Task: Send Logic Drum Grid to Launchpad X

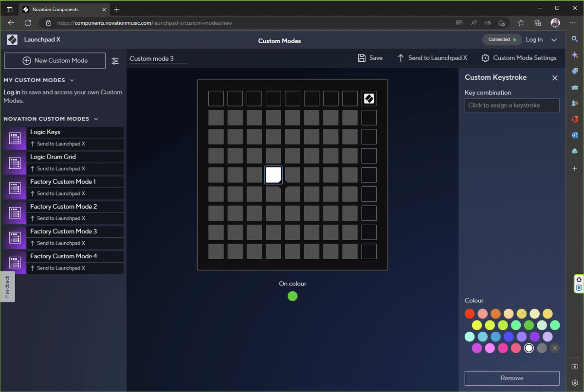Action: 57,169
